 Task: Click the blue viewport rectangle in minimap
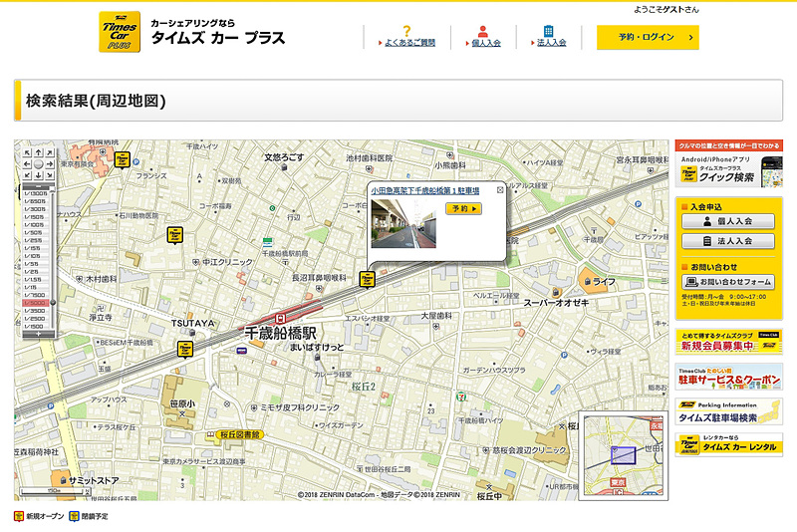tap(624, 455)
